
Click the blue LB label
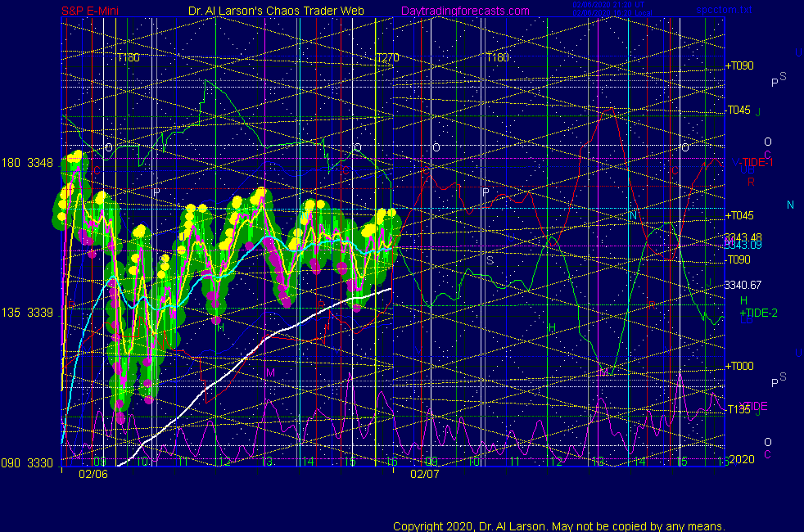(746, 320)
